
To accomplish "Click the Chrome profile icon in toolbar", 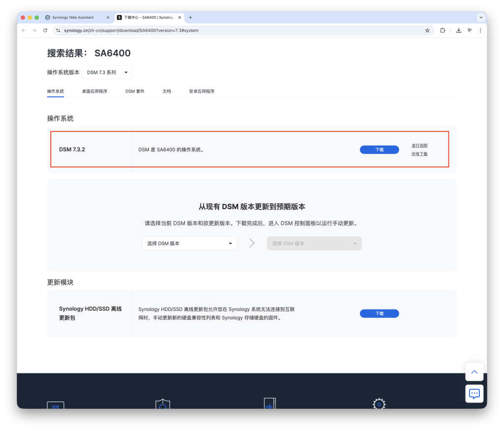I will [x=470, y=31].
